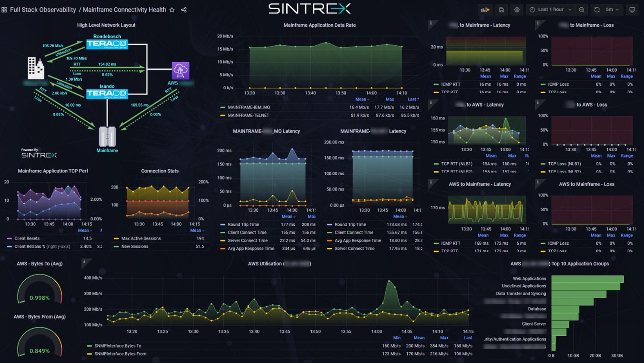Zoom out the time range

pos(582,9)
